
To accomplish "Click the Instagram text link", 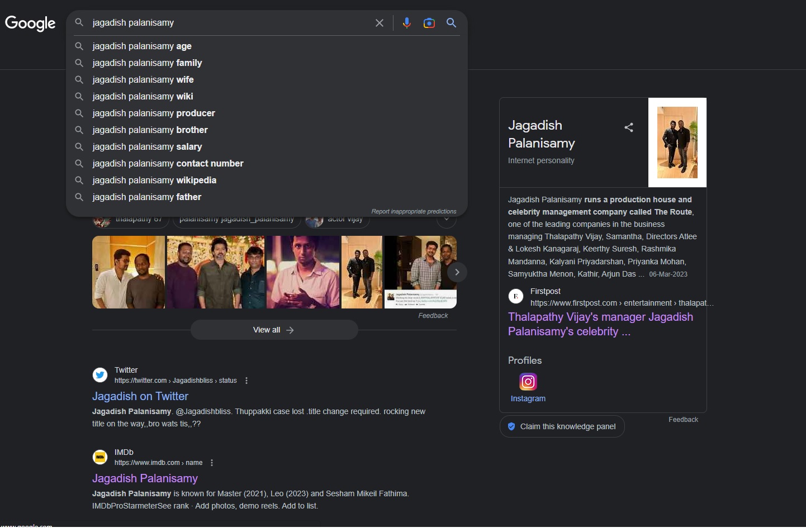I will [528, 398].
